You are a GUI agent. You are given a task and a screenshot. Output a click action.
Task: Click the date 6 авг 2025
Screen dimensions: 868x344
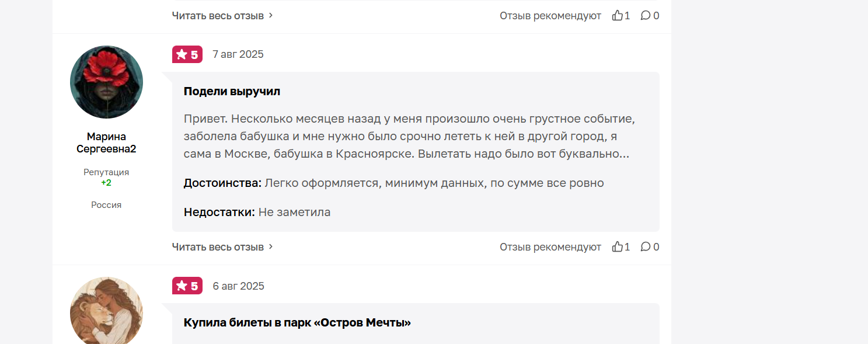click(x=238, y=286)
